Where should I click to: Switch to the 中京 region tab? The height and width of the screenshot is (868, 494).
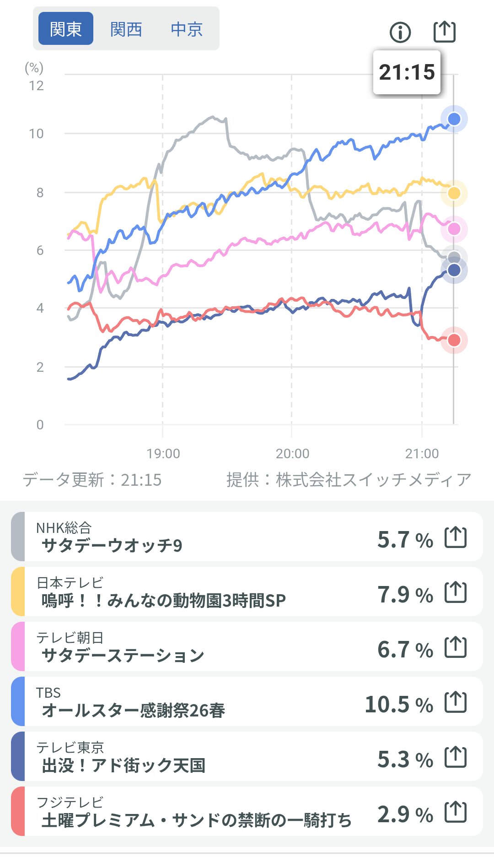pos(187,29)
